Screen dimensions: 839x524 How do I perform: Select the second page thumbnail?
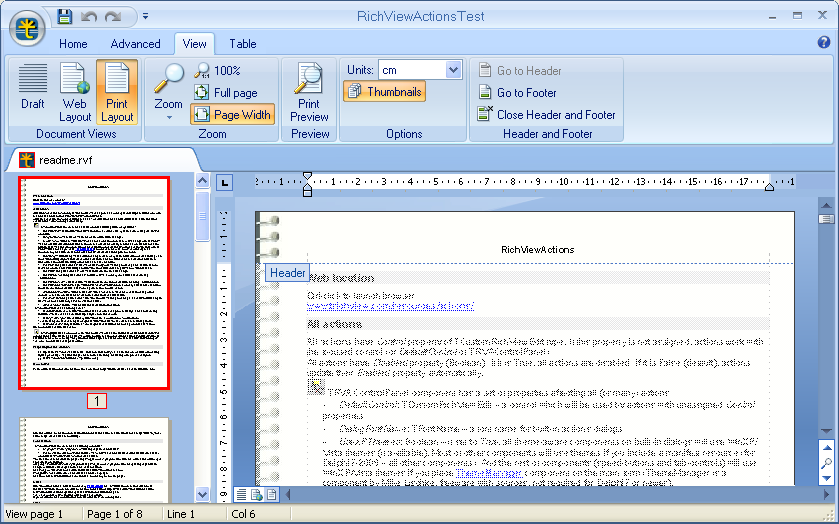[94, 460]
